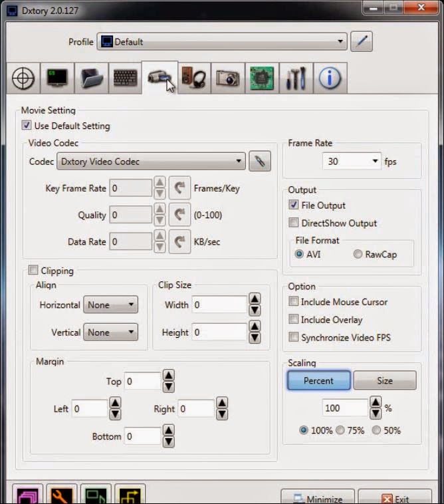Viewport: 444px width, 504px height.
Task: Open the Codec dropdown list
Action: [151, 161]
